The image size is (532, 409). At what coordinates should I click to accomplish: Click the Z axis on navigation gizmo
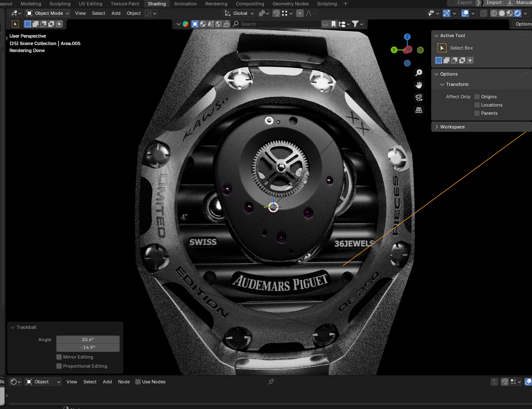point(407,37)
